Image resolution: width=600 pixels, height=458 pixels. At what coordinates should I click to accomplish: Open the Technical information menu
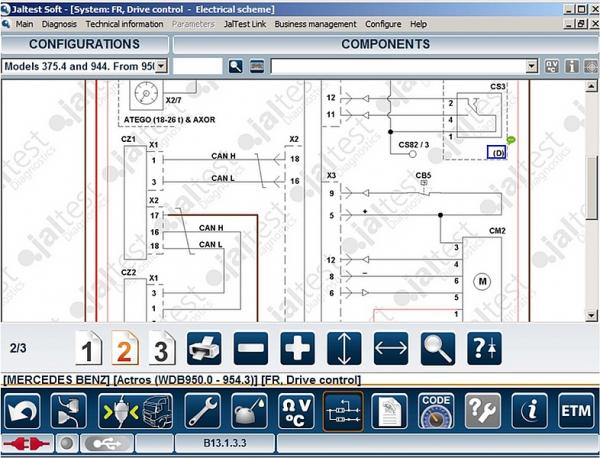(x=124, y=24)
